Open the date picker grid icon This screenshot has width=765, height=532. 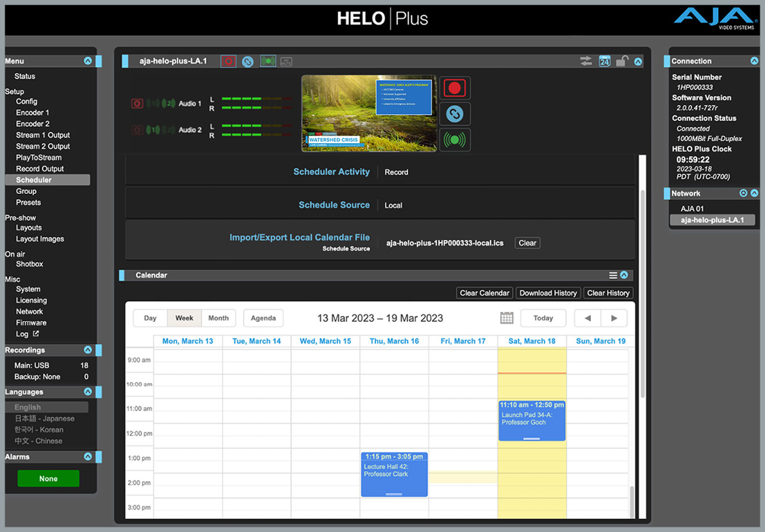506,318
